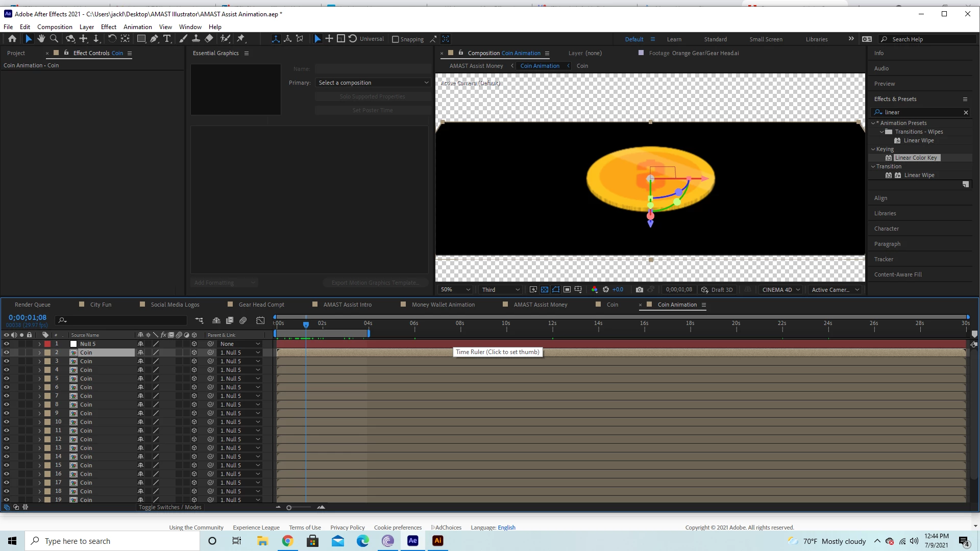Hide the Null 5 layer eye

pos(7,344)
